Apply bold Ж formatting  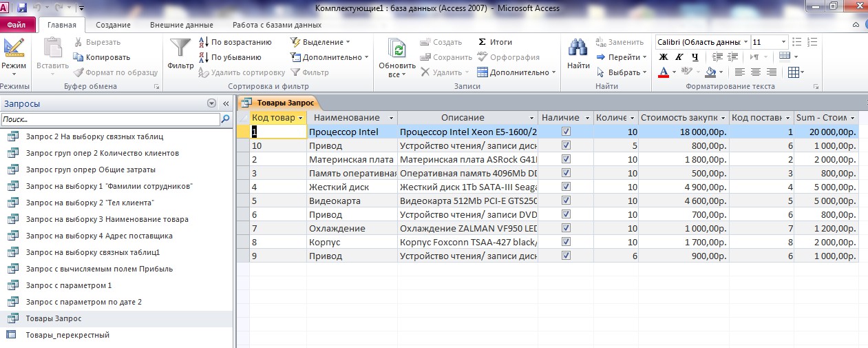664,57
